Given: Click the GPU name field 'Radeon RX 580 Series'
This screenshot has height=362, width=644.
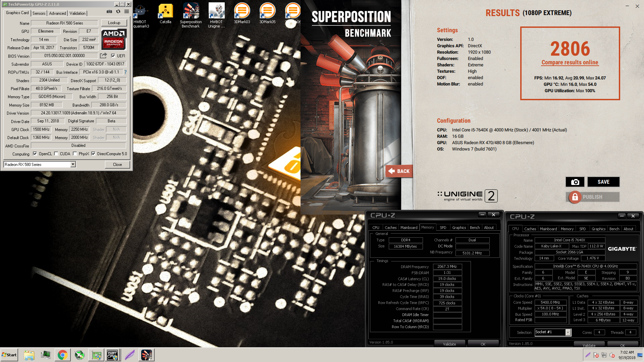Looking at the screenshot, I should tap(64, 23).
